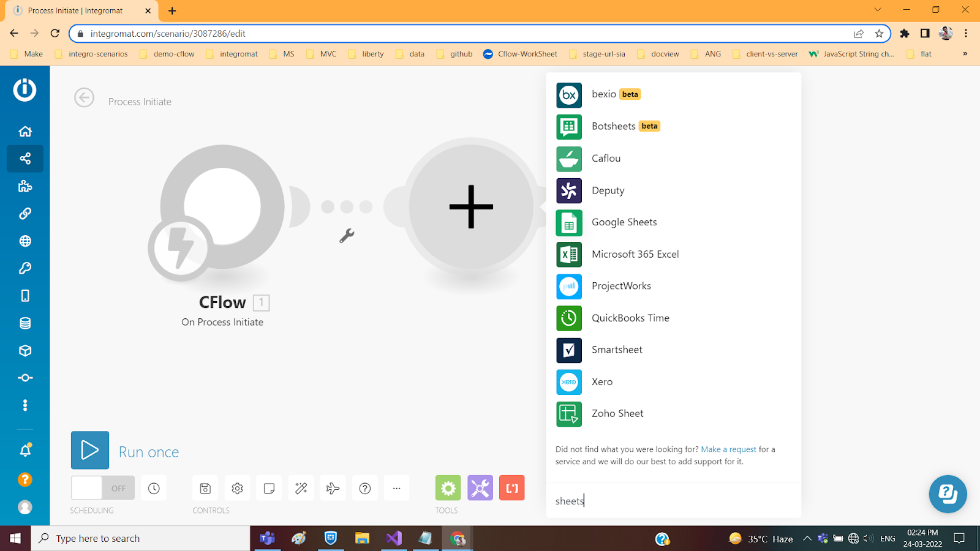Open a new browser tab
Screen dimensions: 980x551
pos(172,10)
